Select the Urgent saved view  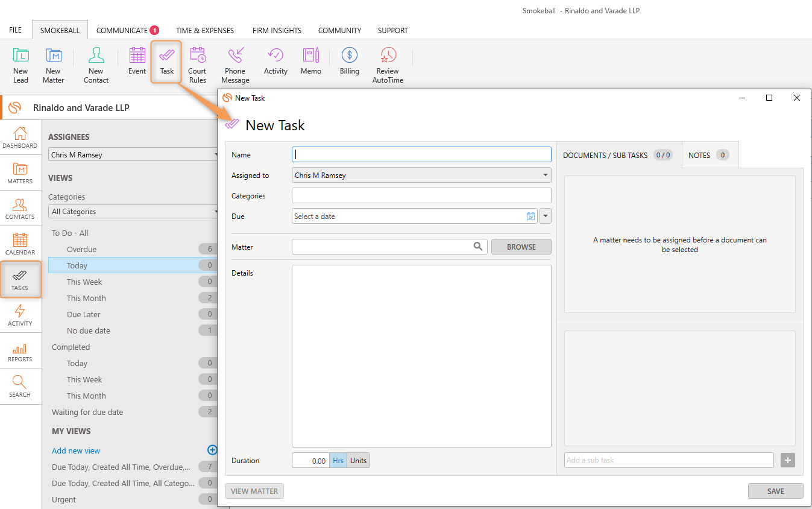point(133,499)
